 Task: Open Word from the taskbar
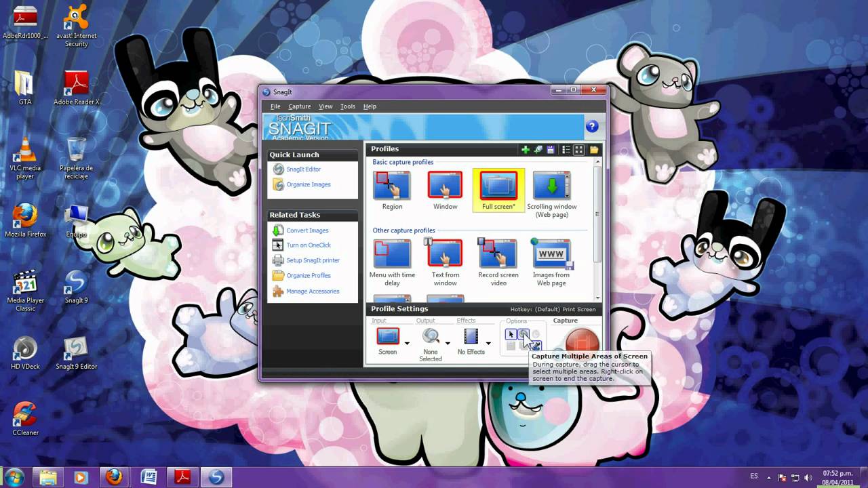[x=148, y=477]
